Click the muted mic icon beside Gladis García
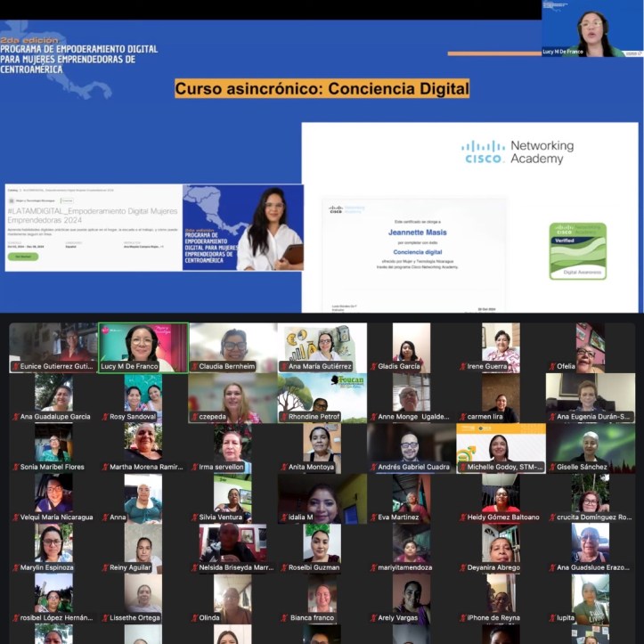Screen dimensions: 644x644 click(x=374, y=366)
